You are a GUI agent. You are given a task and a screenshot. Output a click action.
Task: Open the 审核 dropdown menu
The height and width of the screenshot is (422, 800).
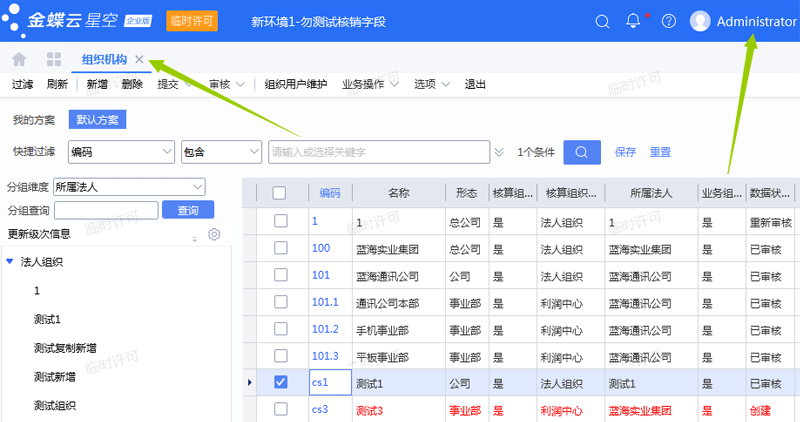[x=227, y=84]
